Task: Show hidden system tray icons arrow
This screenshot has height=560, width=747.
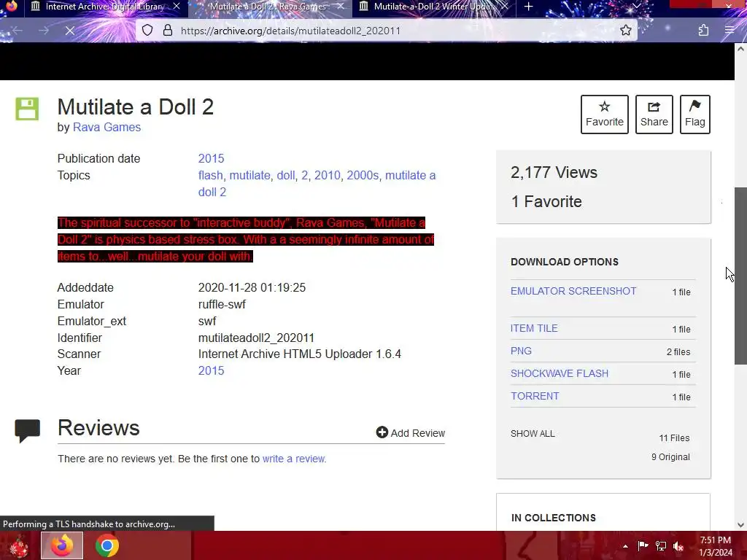Action: (625, 546)
